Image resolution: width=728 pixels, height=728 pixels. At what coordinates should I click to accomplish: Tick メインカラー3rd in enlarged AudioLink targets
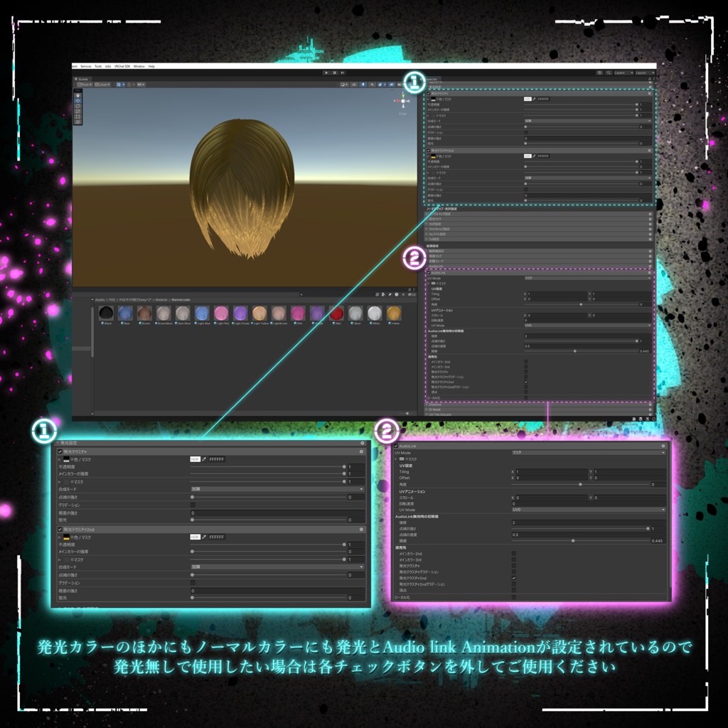[x=514, y=560]
